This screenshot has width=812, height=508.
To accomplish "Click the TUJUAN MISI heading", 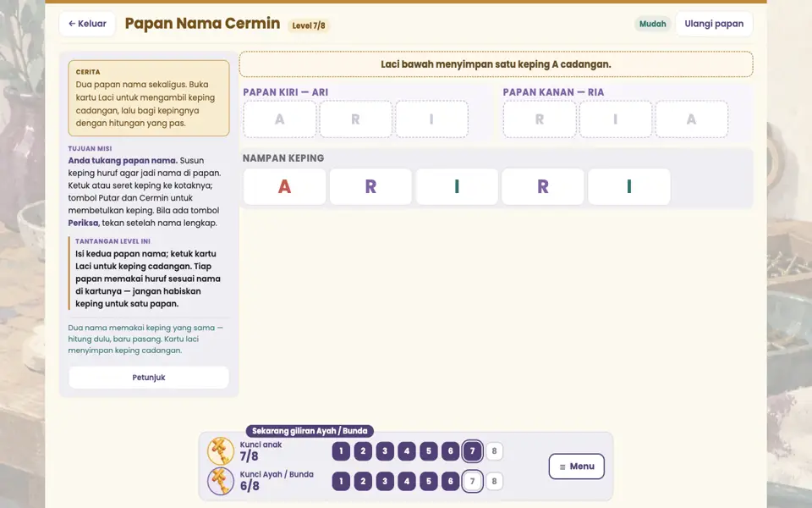I will point(91,148).
